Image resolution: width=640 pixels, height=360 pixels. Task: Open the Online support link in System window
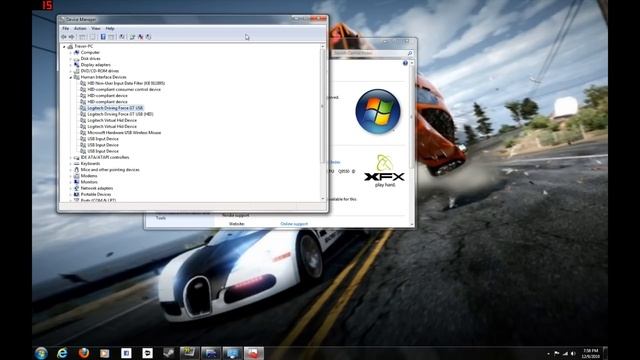pos(294,224)
